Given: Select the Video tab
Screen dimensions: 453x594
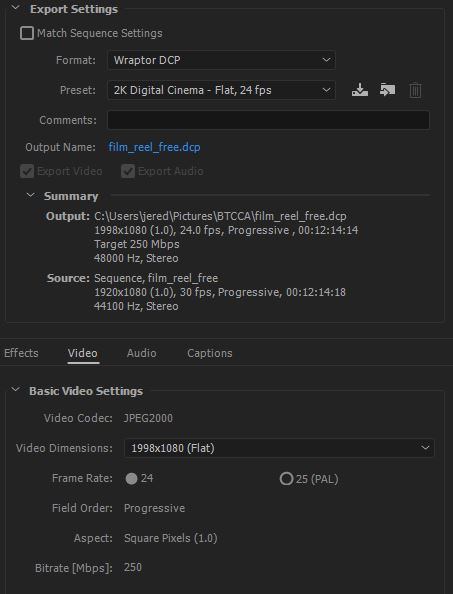Looking at the screenshot, I should point(83,353).
